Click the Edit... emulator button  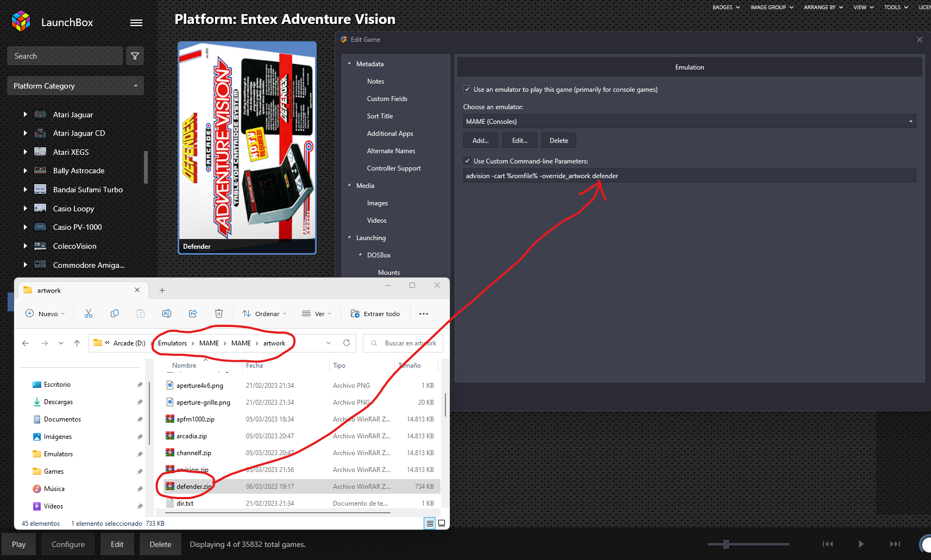click(x=520, y=140)
